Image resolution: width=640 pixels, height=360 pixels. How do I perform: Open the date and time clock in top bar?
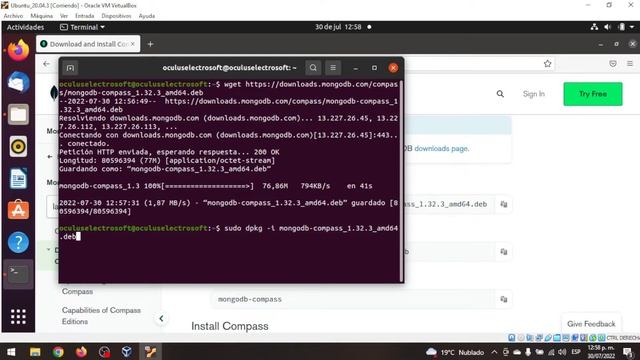[x=338, y=27]
